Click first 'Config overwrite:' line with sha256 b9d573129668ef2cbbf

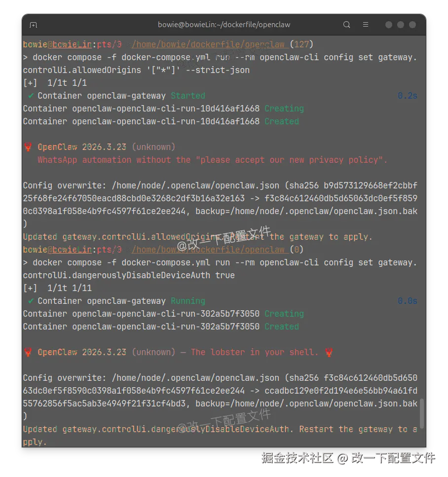pos(220,185)
